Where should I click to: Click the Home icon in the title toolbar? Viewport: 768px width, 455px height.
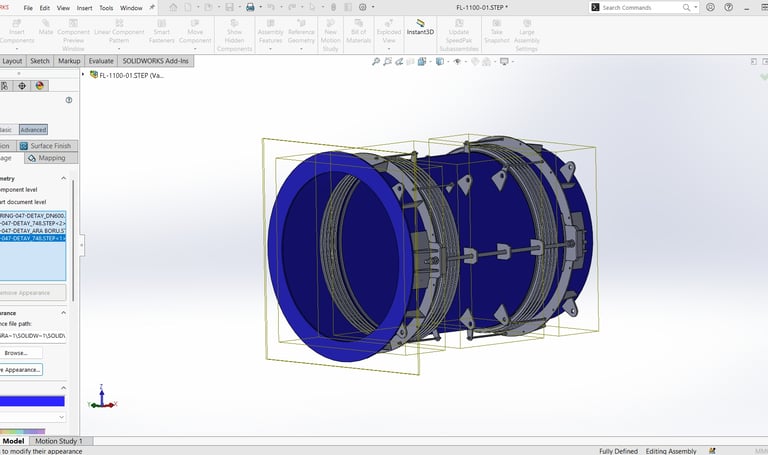(x=173, y=7)
